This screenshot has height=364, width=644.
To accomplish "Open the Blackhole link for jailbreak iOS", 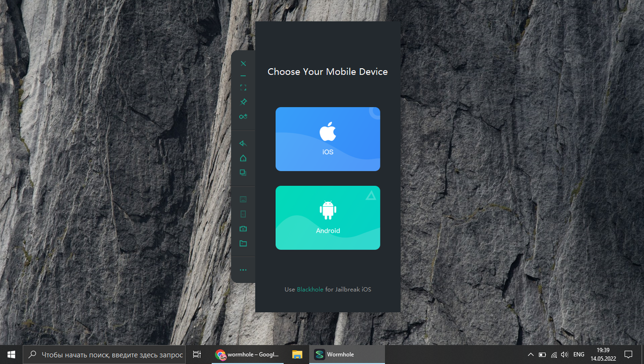I will [x=310, y=289].
